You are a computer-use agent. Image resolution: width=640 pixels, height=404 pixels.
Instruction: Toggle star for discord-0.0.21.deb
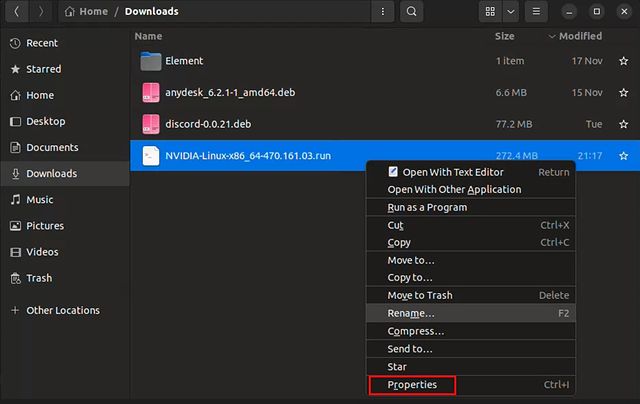click(x=623, y=125)
